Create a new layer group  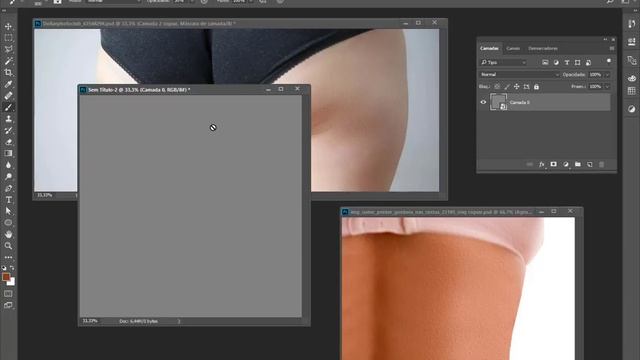pos(578,164)
